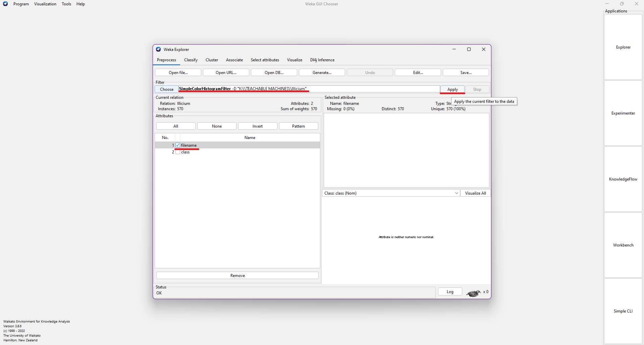The width and height of the screenshot is (644, 345).
Task: Click the Weka Explorer title bar icon
Action: click(158, 50)
